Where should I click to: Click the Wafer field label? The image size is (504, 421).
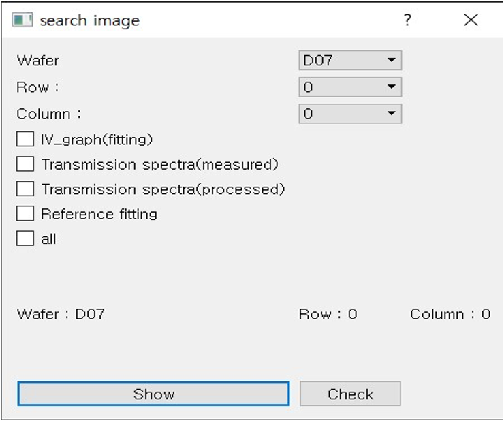point(37,61)
